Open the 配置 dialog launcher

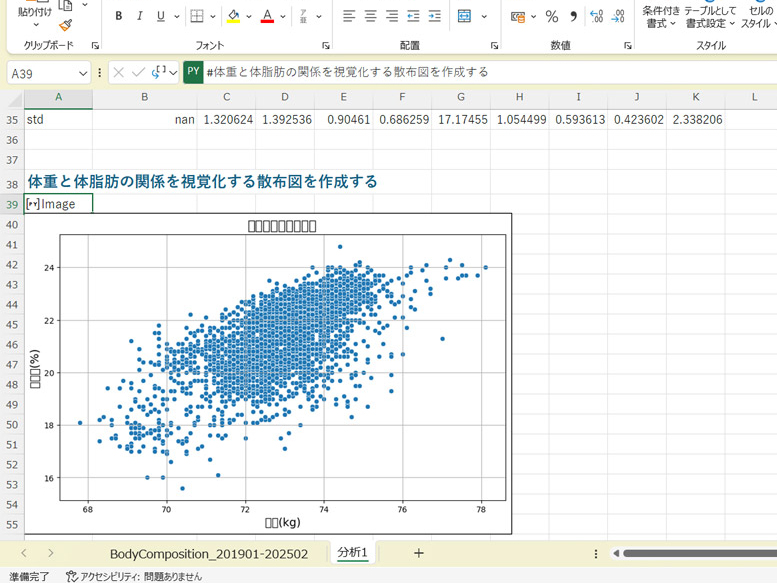(x=494, y=46)
